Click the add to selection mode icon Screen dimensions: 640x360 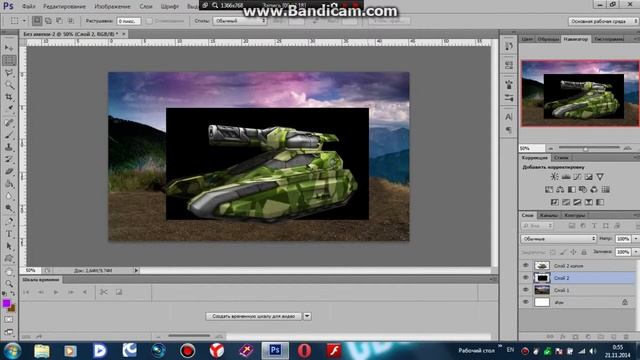coord(48,20)
